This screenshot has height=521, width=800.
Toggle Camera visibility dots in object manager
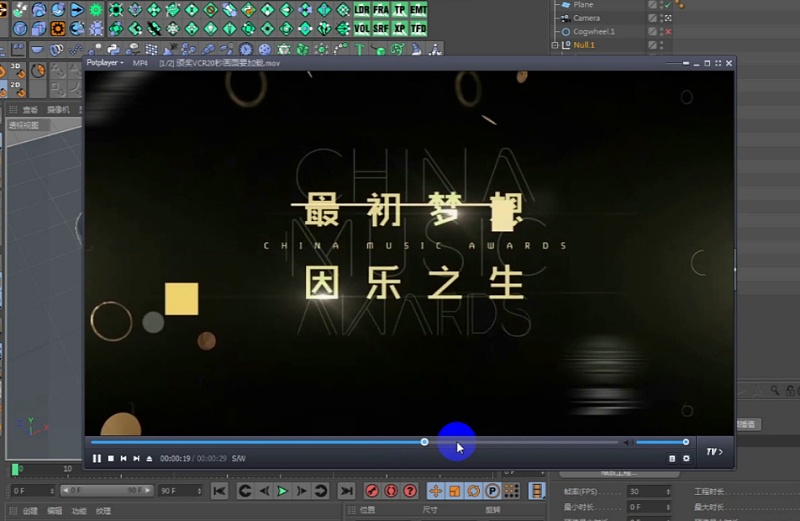(x=662, y=18)
